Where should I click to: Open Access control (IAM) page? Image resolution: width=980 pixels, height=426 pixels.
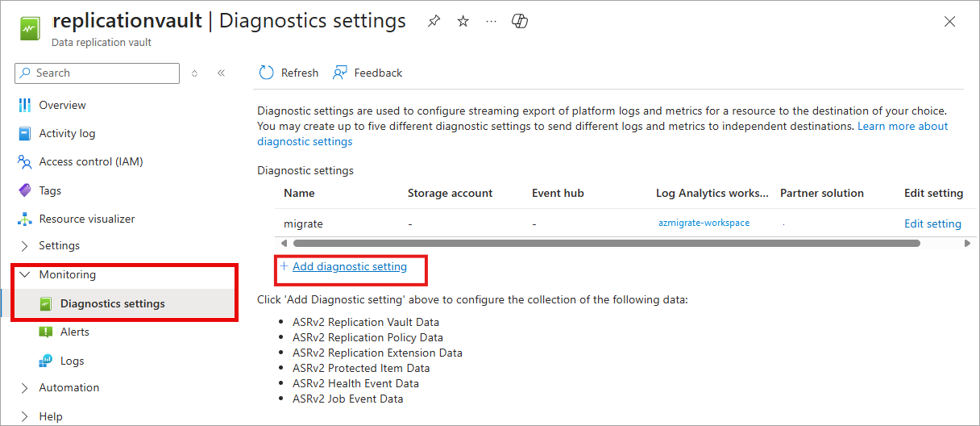coord(90,161)
